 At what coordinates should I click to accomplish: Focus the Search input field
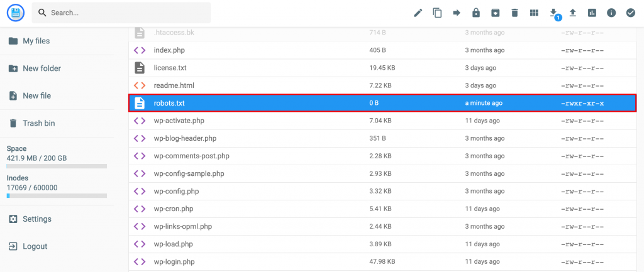tap(126, 13)
